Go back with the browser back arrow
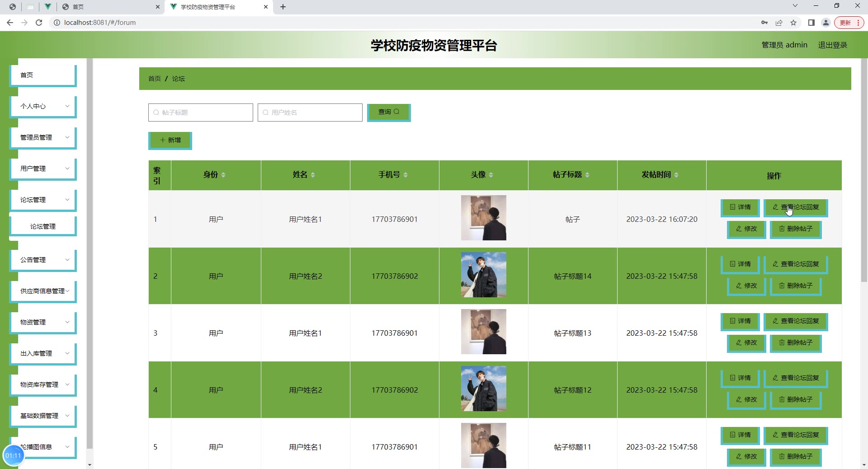The height and width of the screenshot is (469, 868). tap(10, 23)
